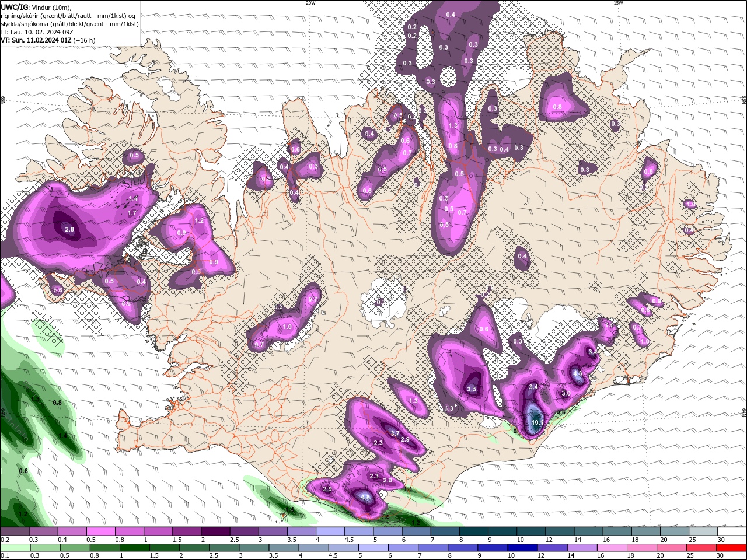Screen dimensions: 747x560
Task: Click the IT: Lau. 10. 02. 2024 09Z line
Action: tap(37, 32)
